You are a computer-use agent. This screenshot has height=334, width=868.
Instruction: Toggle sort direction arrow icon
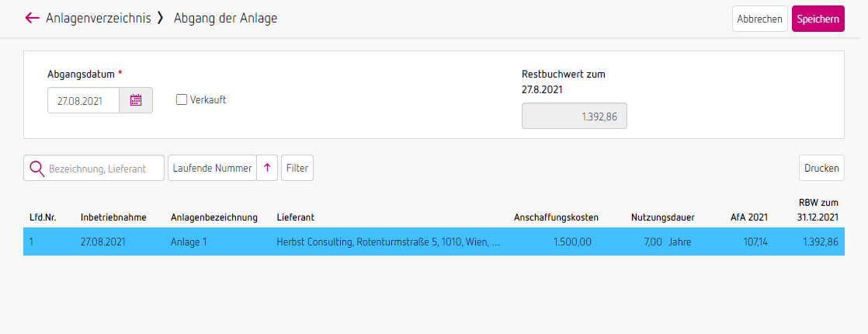267,168
